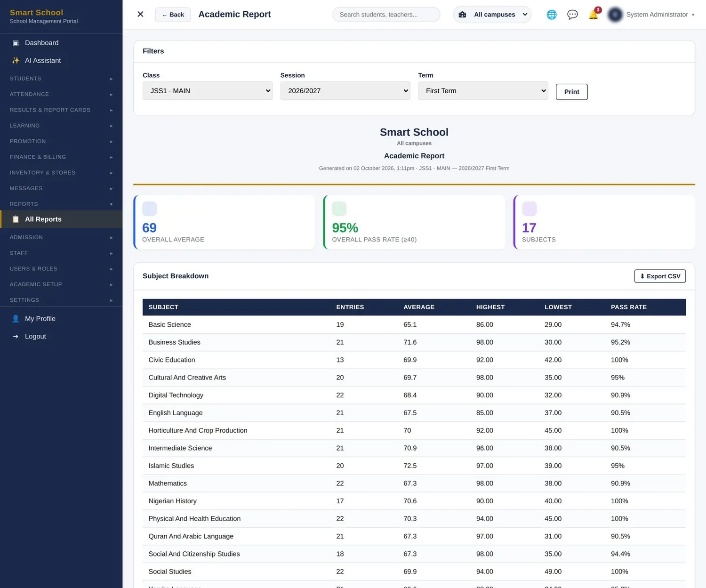Click the Back button
This screenshot has height=588, width=706.
[x=173, y=15]
